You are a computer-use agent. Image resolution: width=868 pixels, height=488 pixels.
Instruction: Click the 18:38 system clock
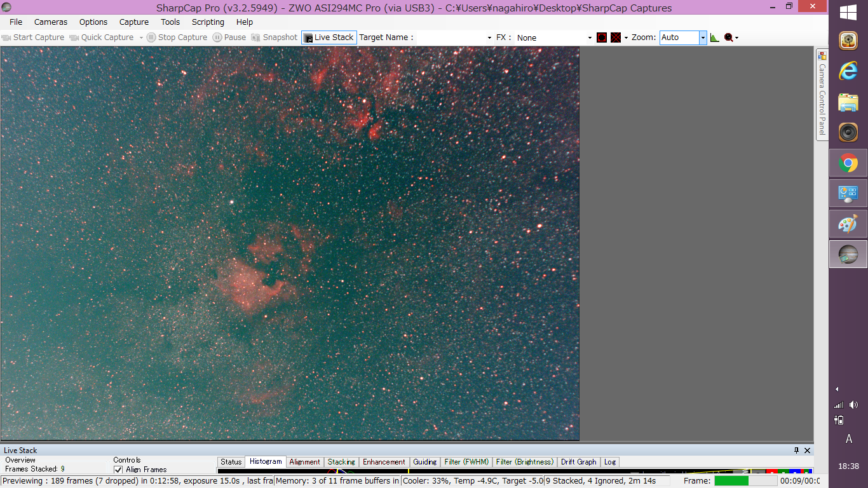848,466
